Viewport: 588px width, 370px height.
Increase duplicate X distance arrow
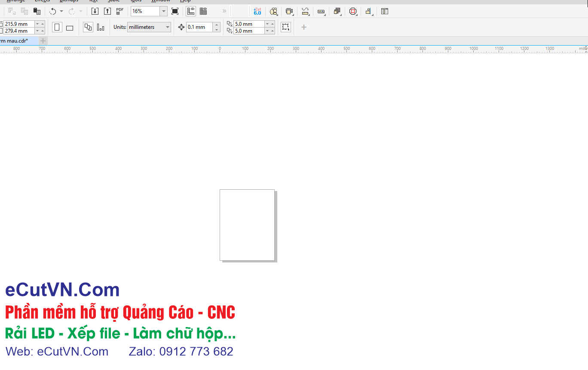coord(273,24)
